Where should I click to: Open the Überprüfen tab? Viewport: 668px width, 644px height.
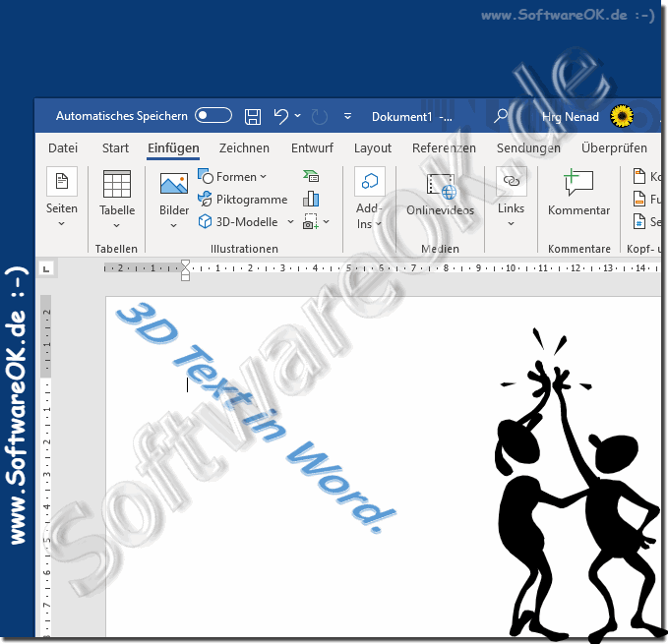click(614, 148)
